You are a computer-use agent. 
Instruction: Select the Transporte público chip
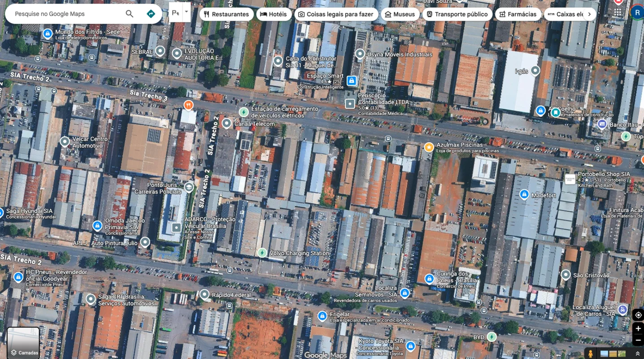coord(457,14)
